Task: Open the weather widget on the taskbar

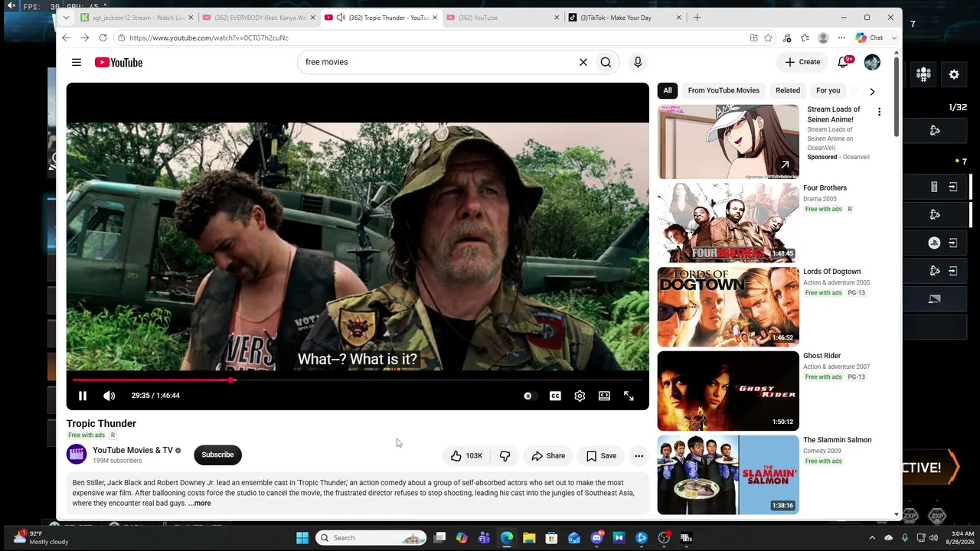Action: [41, 537]
